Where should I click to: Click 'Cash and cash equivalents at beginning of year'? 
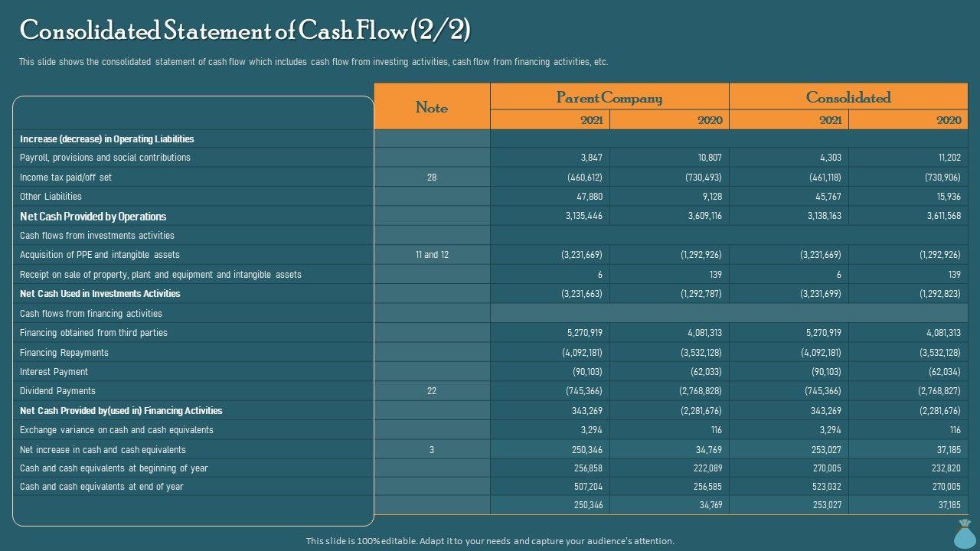click(113, 468)
